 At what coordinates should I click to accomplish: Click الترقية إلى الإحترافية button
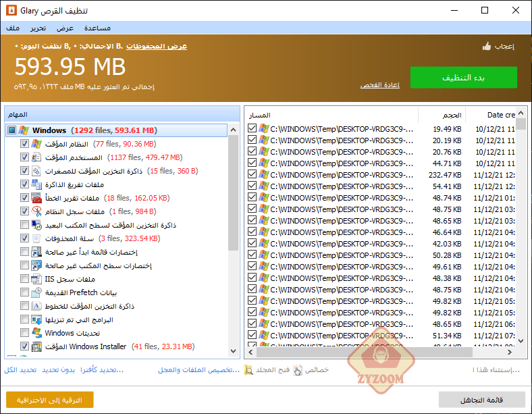tap(50, 400)
